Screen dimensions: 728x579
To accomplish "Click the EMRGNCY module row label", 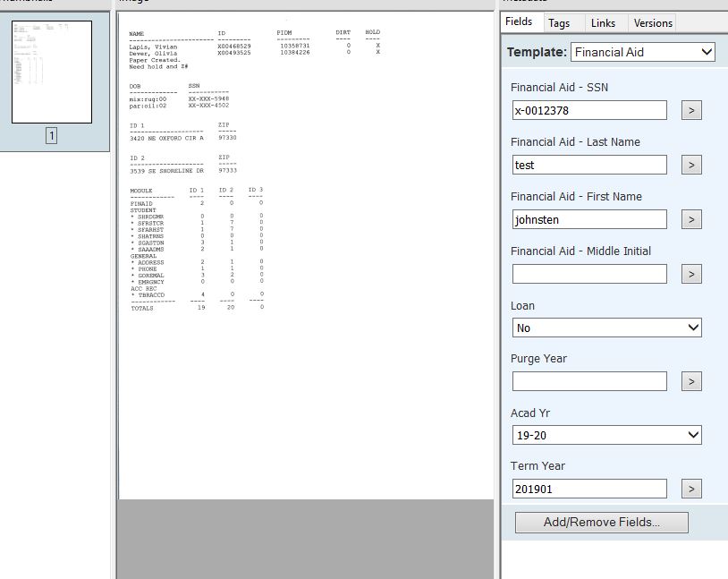I will click(x=151, y=282).
